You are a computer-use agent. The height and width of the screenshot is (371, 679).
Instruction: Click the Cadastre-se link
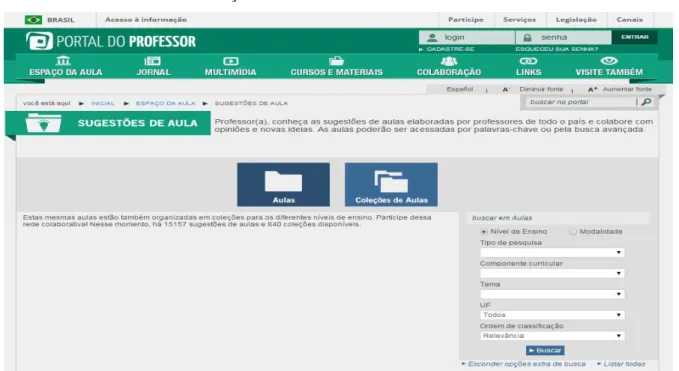coord(450,49)
